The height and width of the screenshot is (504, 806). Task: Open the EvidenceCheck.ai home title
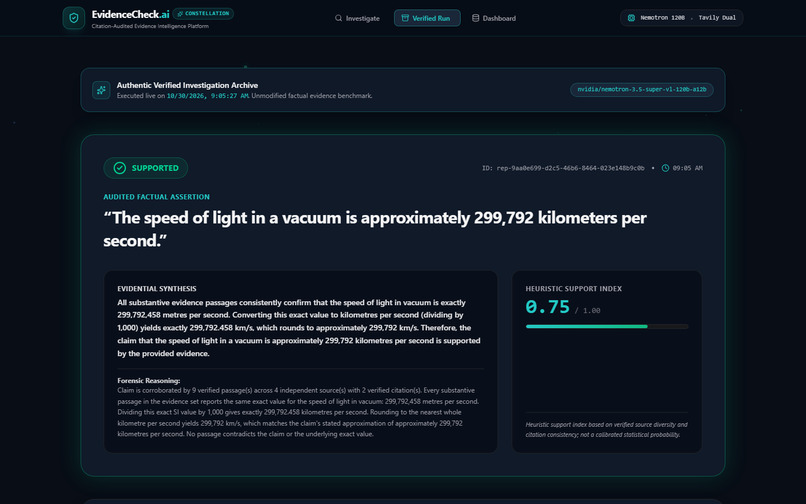[x=131, y=14]
